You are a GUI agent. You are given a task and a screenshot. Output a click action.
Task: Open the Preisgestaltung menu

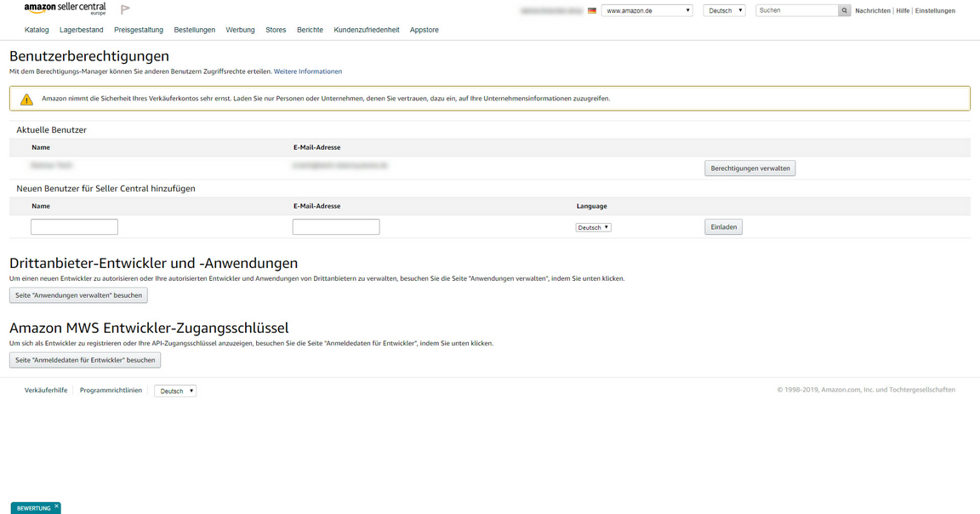point(139,30)
